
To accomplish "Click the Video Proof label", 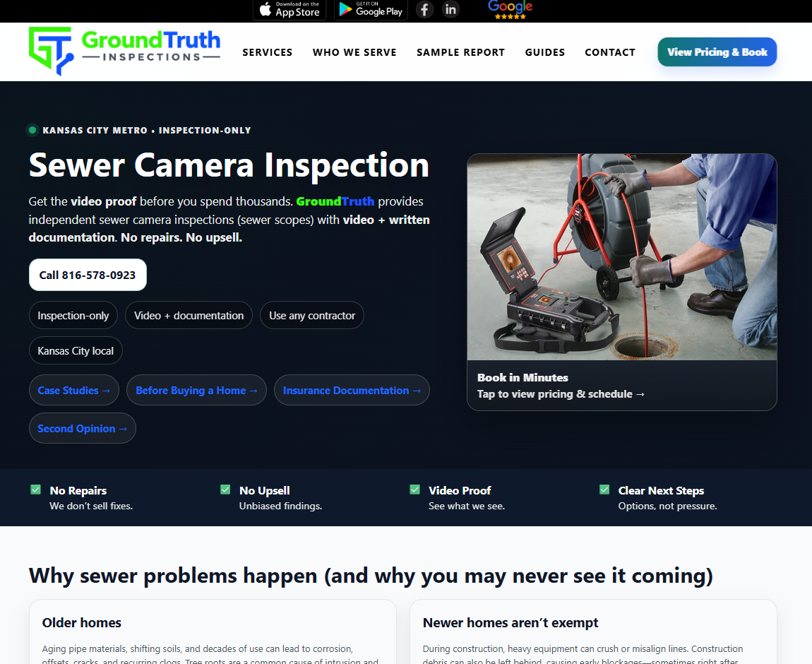I will coord(460,490).
